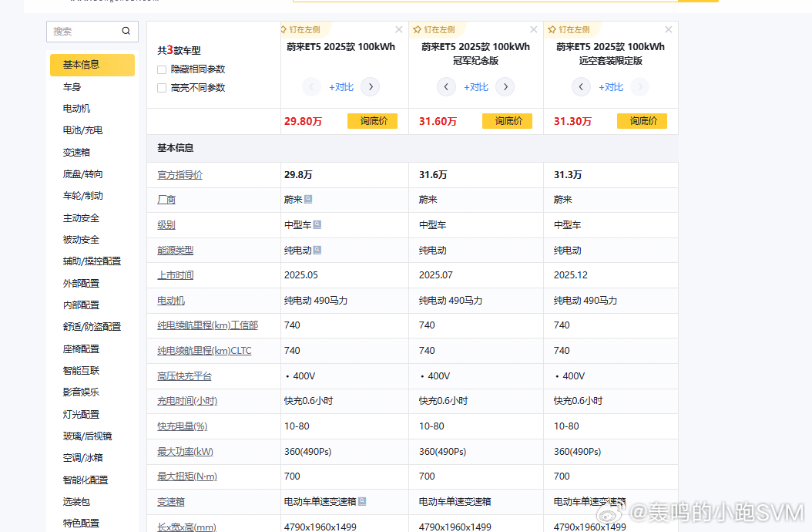The image size is (812, 532).
Task: Add 冠军纪念版 to 对比
Action: click(476, 87)
